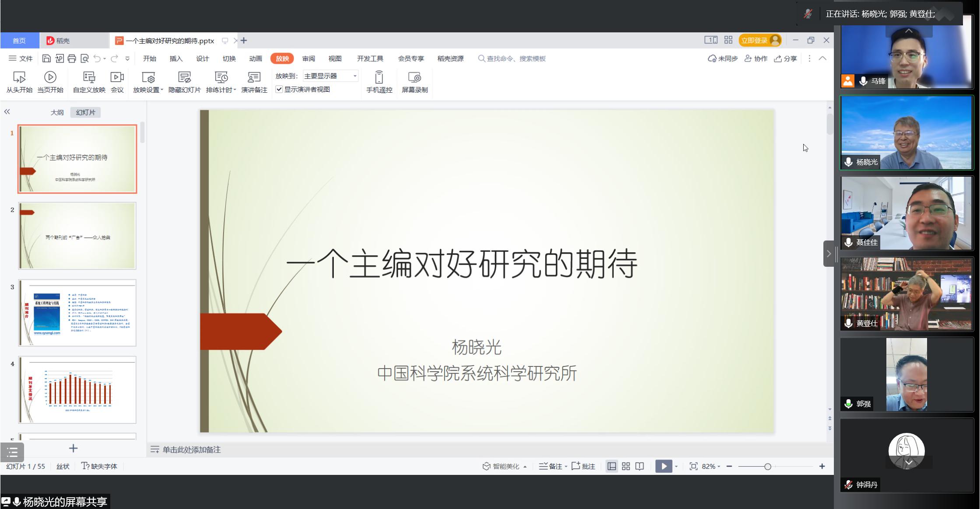This screenshot has height=509, width=980.
Task: Click the 从头开始 slideshow icon
Action: pos(19,78)
